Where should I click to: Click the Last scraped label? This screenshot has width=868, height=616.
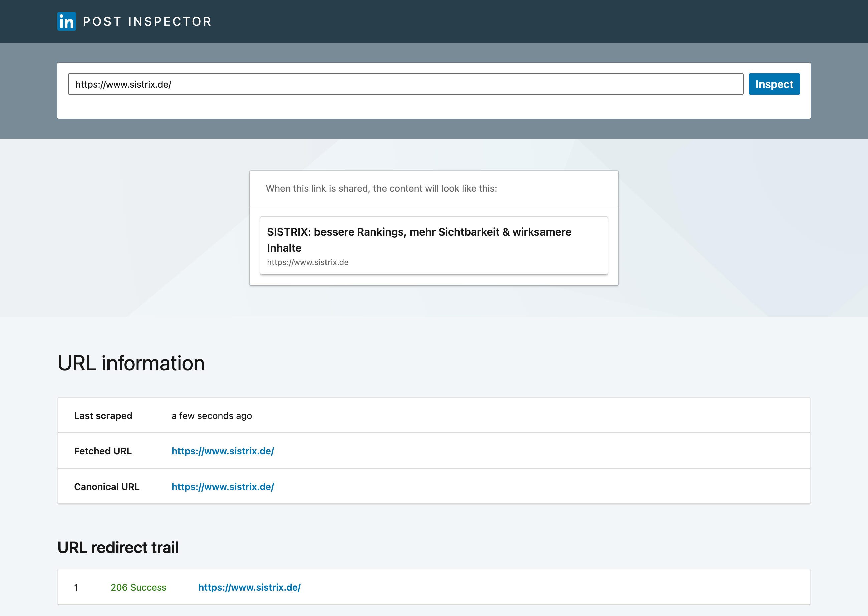tap(103, 416)
